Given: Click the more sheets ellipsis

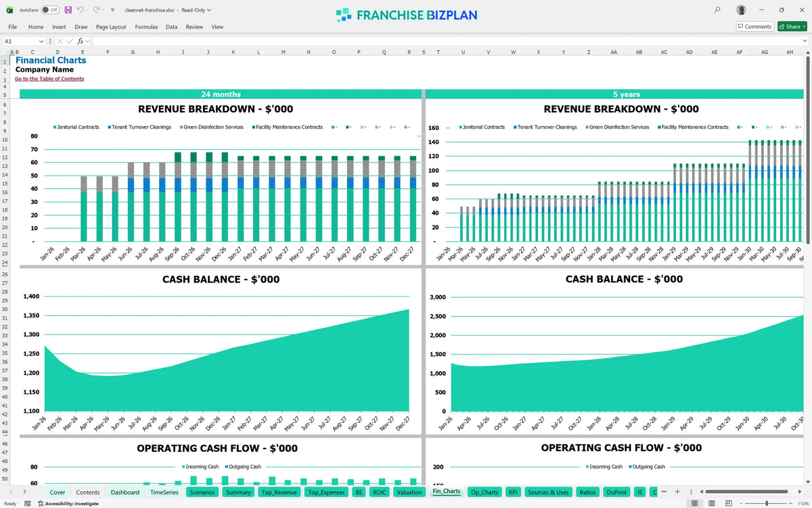Looking at the screenshot, I should tap(664, 492).
